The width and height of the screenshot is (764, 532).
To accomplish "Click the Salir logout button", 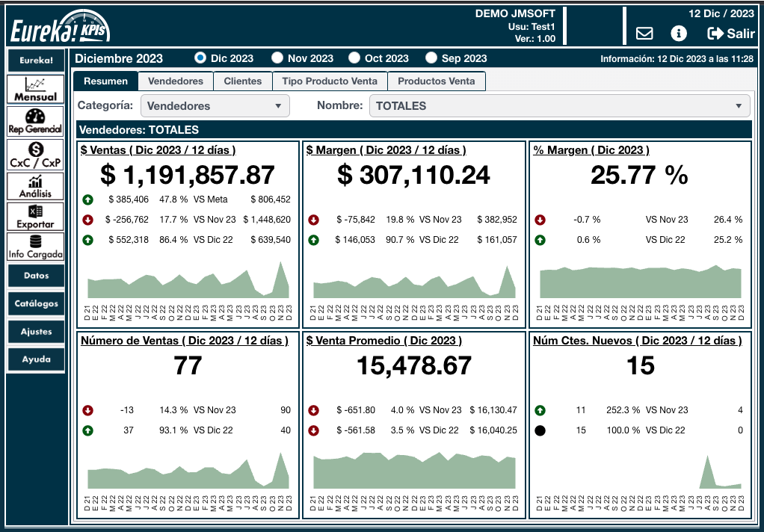I will tap(730, 34).
